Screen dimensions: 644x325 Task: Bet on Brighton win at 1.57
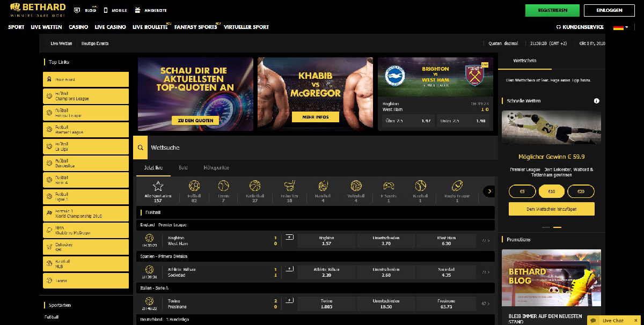click(326, 240)
